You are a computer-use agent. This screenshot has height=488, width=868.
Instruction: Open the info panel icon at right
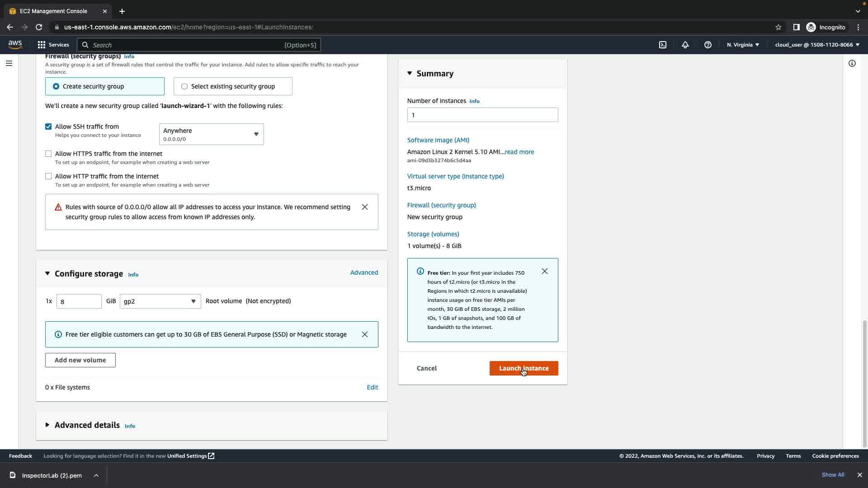852,63
